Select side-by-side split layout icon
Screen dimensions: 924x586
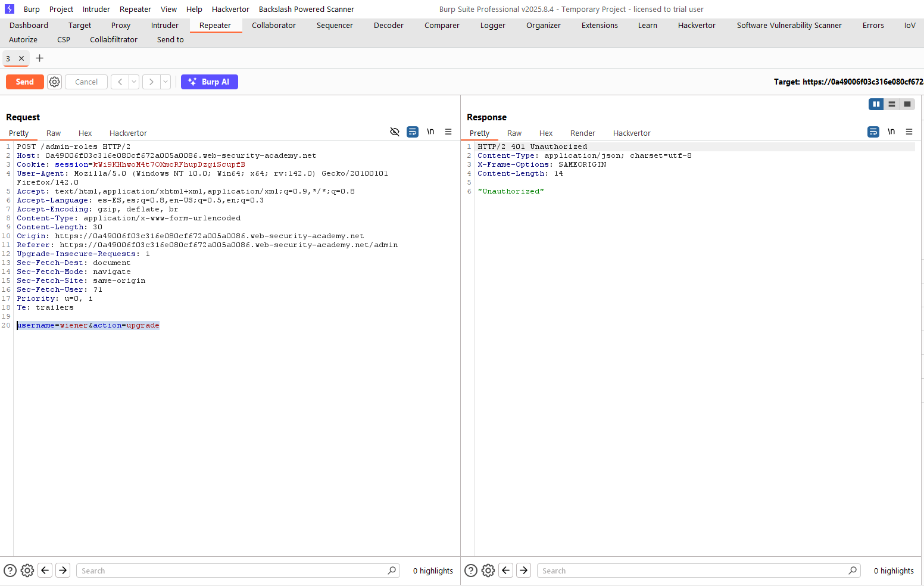point(876,104)
